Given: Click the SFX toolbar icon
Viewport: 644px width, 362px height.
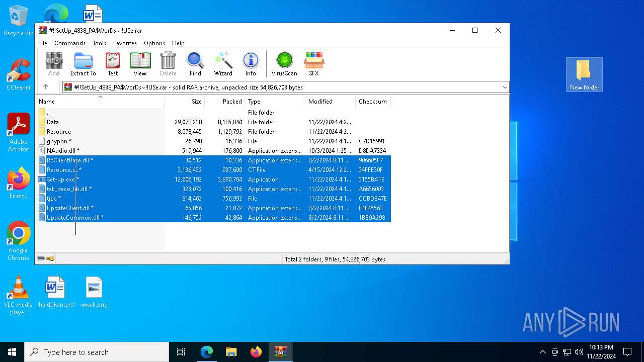Looking at the screenshot, I should point(313,64).
